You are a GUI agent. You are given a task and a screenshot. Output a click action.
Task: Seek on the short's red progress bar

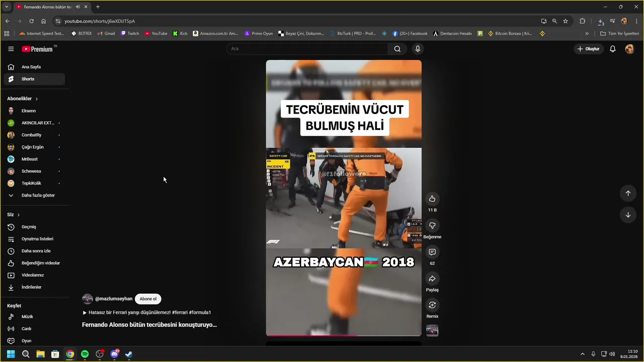click(344, 335)
